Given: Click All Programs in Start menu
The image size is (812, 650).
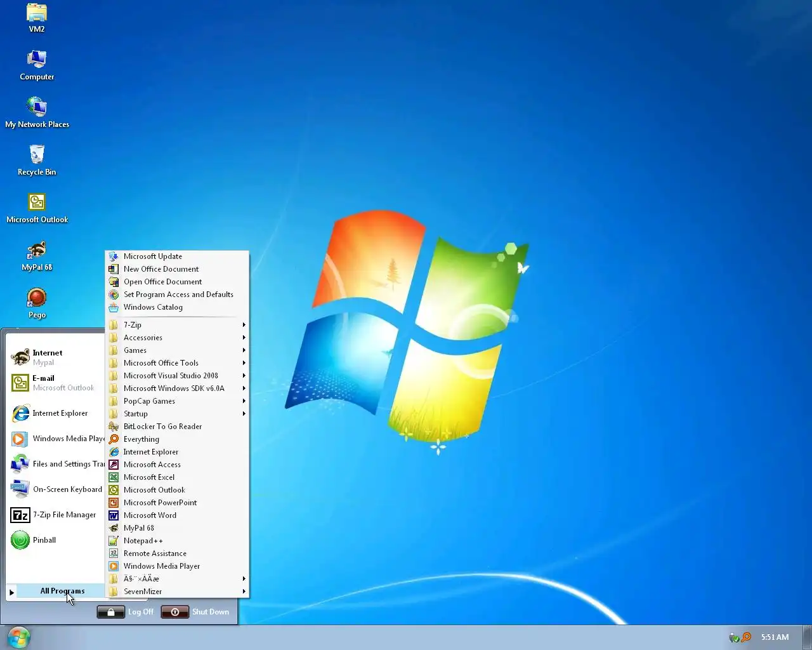Looking at the screenshot, I should (x=55, y=591).
